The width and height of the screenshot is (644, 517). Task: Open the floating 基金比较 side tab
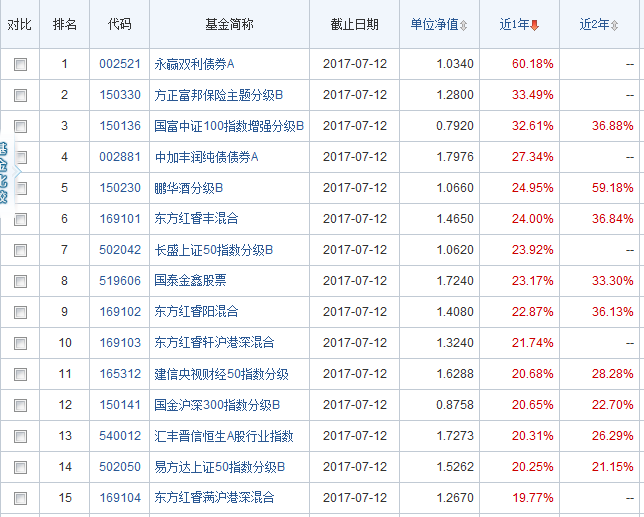[x=5, y=171]
